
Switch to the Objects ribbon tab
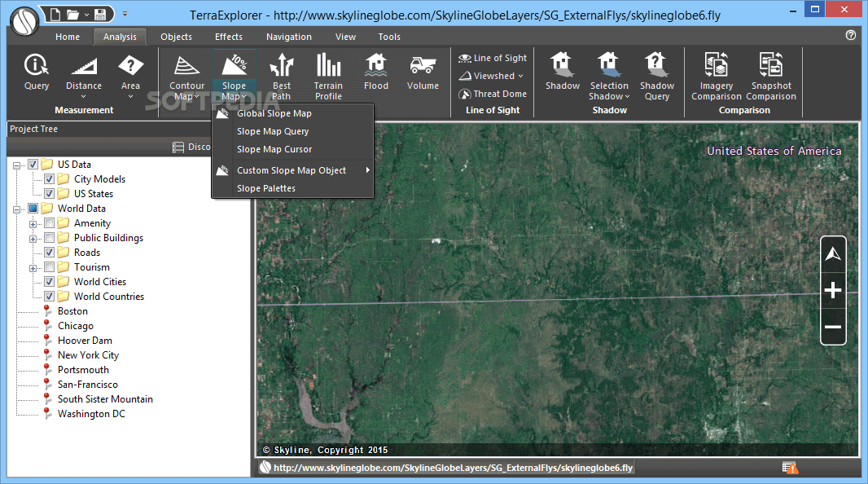pyautogui.click(x=176, y=37)
